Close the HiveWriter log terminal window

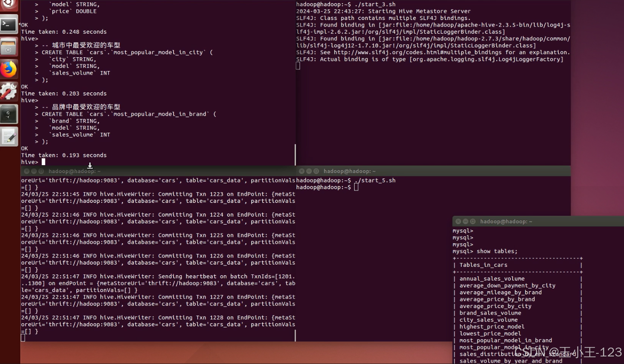point(26,171)
